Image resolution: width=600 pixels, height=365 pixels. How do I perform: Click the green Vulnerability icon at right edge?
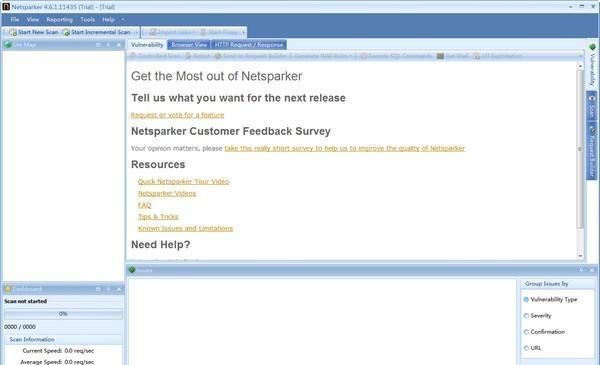click(592, 47)
